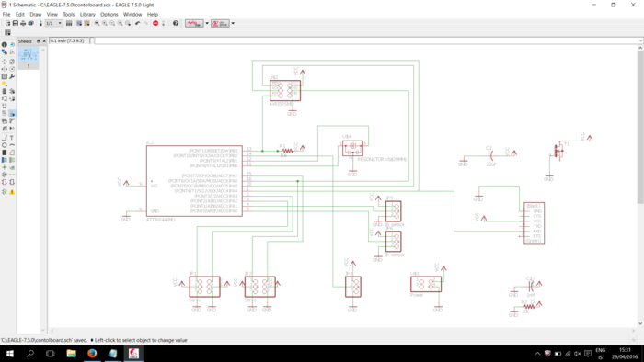The height and width of the screenshot is (362, 644).
Task: Click the Print icon in toolbar
Action: pyautogui.click(x=23, y=23)
